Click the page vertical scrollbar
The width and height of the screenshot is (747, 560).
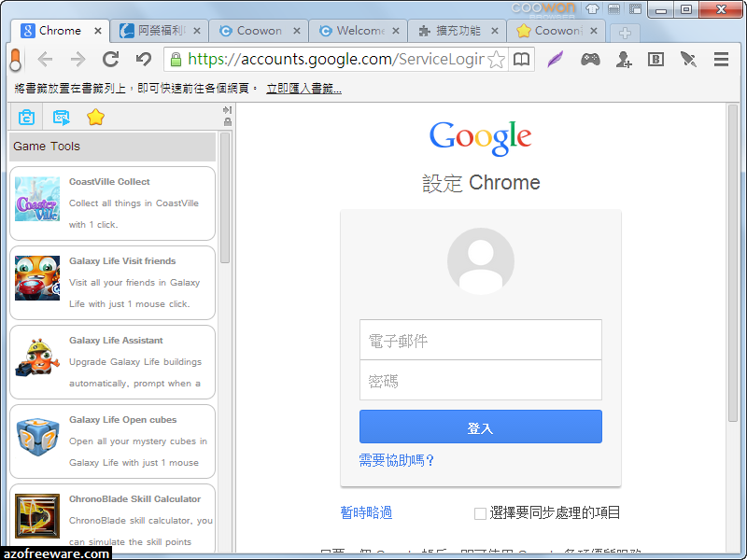pos(733,263)
